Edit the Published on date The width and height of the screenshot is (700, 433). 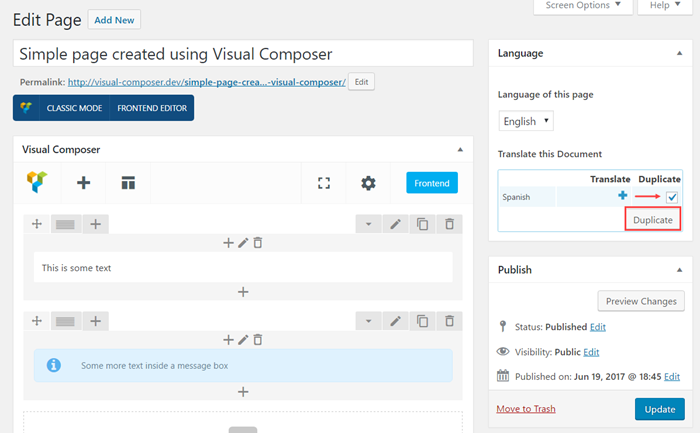672,376
